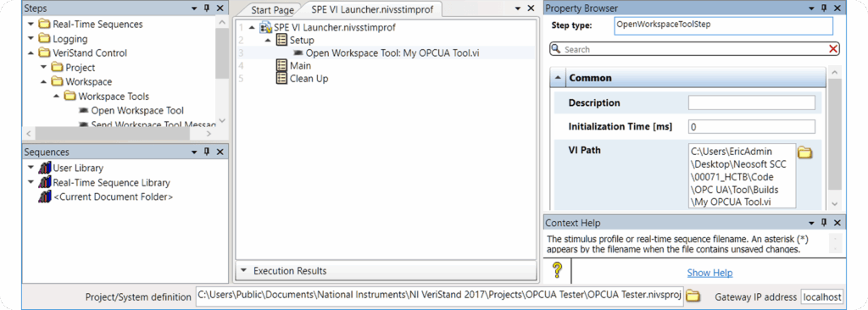Screen dimensions: 868x310
Task: Clear the Property Browser search with red X
Action: click(832, 49)
